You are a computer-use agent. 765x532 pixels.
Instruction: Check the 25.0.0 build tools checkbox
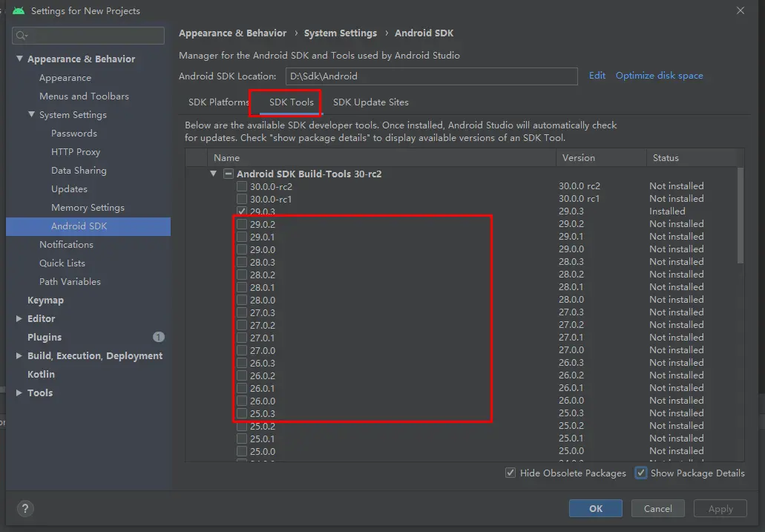pos(242,451)
